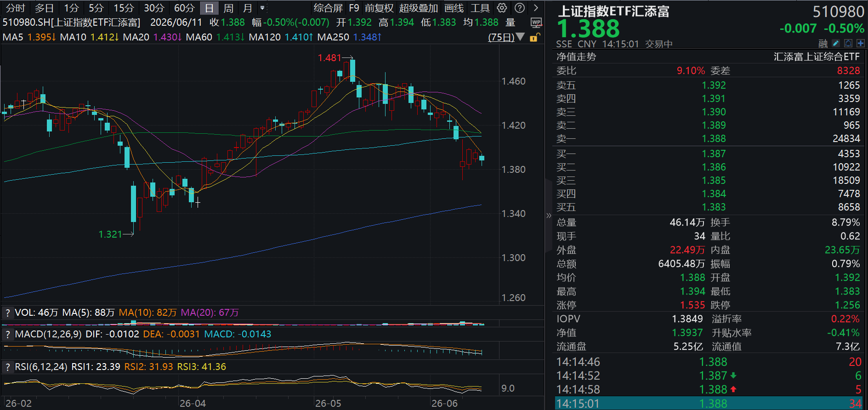
Task: Open F9 deep info
Action: pyautogui.click(x=354, y=8)
